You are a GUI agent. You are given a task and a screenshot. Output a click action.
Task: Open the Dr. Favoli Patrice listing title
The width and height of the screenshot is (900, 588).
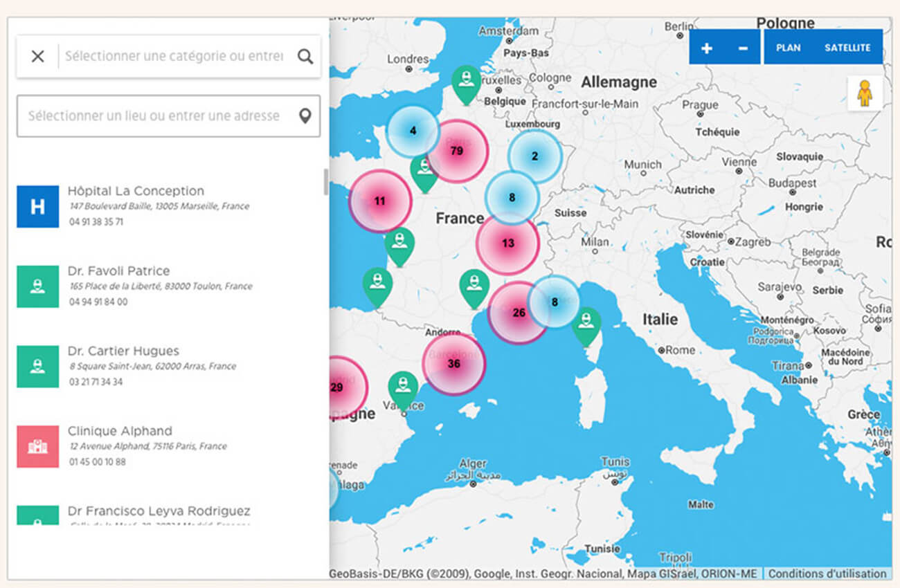coord(119,271)
